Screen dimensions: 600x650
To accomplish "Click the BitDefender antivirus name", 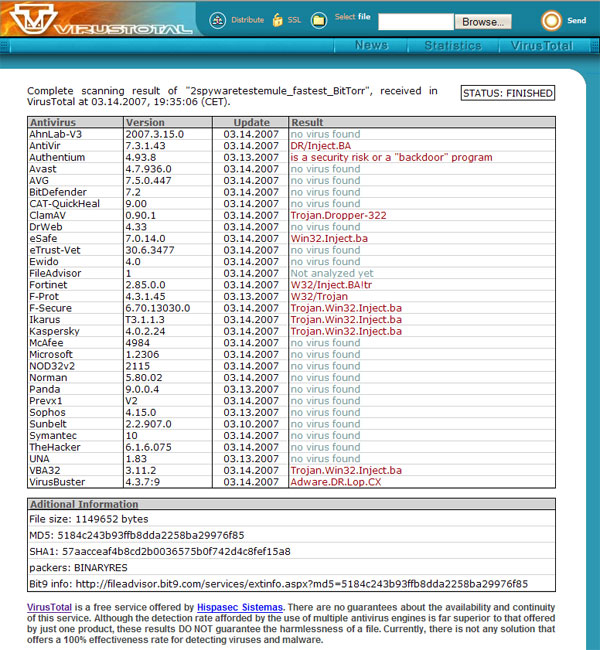I will pos(58,192).
